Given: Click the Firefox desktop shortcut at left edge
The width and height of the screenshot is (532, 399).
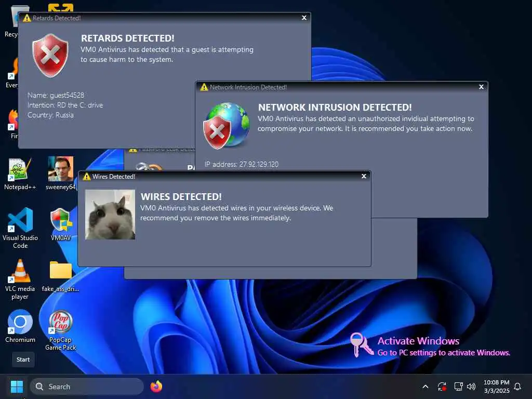Looking at the screenshot, I should tap(14, 124).
